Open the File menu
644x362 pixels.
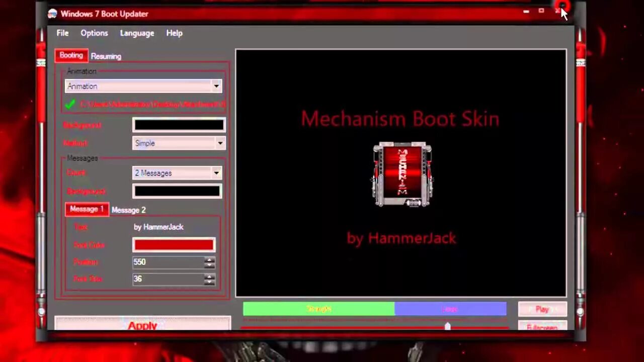(62, 33)
